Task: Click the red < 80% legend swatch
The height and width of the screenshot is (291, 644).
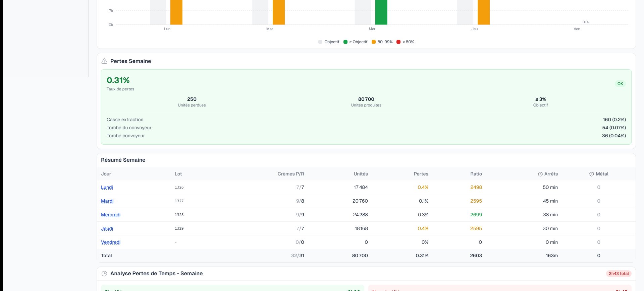Action: coord(398,42)
